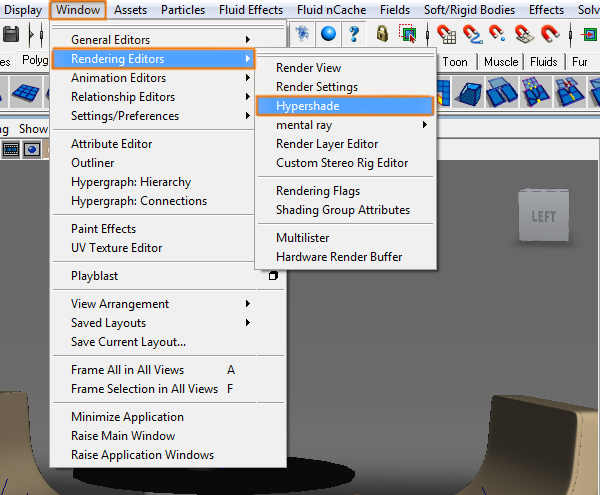Viewport: 600px width, 495px height.
Task: Open the Hypershade editor
Action: point(345,106)
